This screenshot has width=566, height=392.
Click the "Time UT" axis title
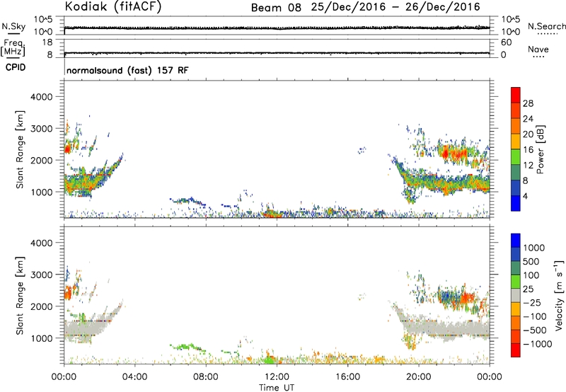click(x=277, y=387)
